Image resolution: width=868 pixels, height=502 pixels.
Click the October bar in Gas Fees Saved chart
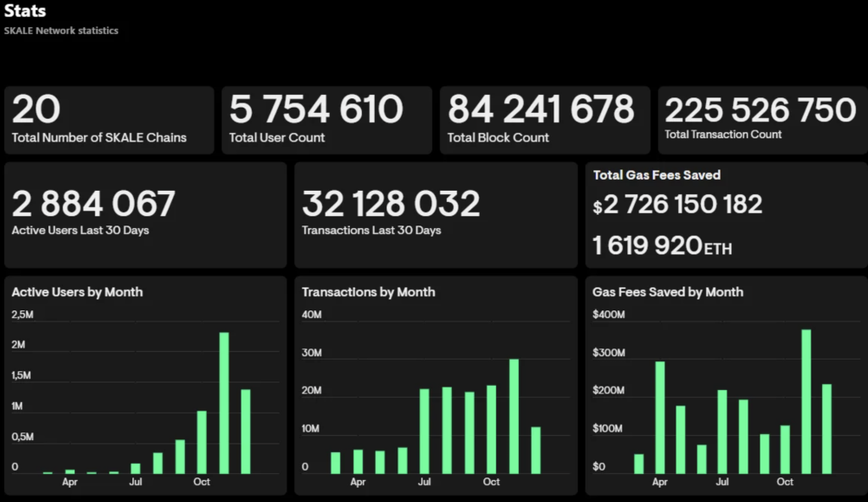point(785,450)
